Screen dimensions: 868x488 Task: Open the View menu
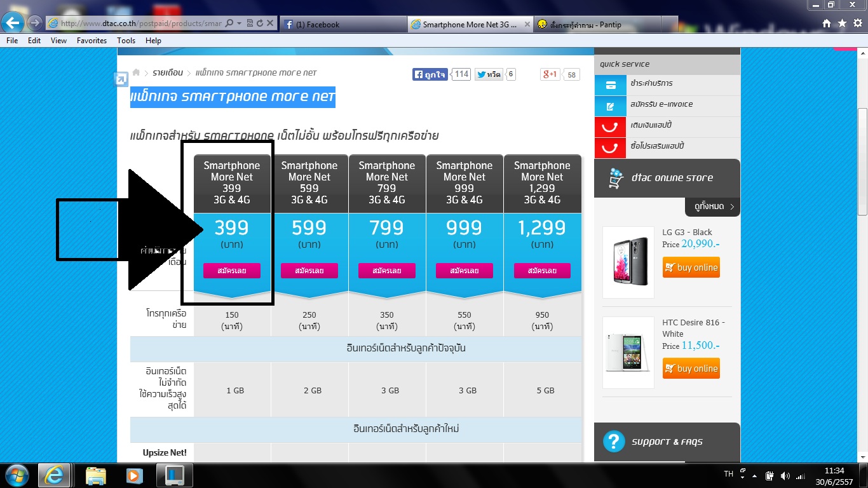pyautogui.click(x=58, y=41)
